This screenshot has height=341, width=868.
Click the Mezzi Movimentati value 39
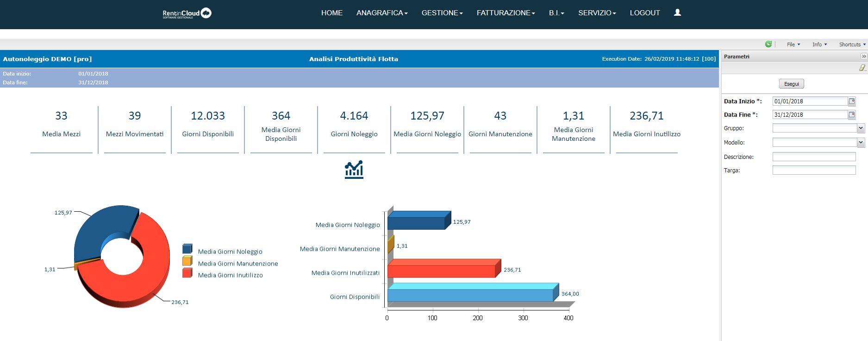point(135,116)
